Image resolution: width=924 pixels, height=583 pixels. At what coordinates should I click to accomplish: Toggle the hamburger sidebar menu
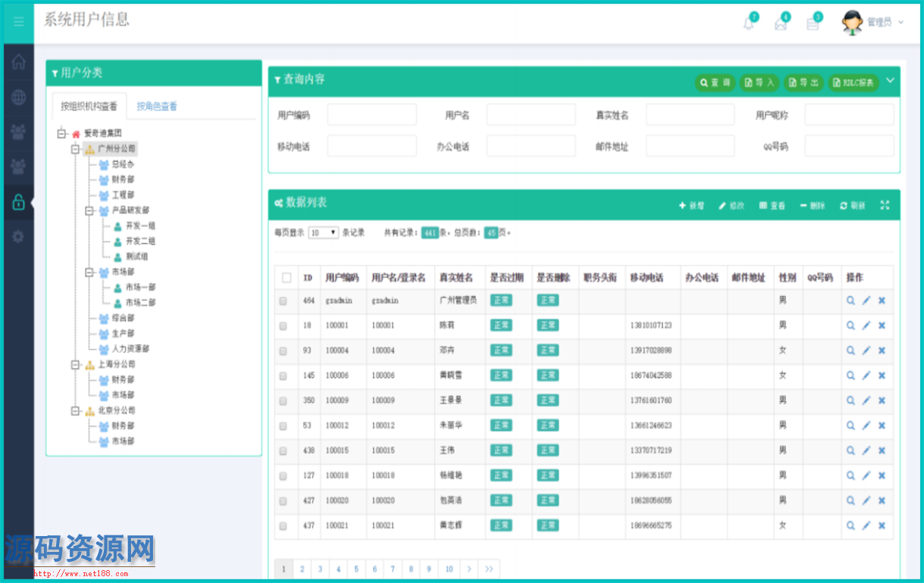point(19,22)
